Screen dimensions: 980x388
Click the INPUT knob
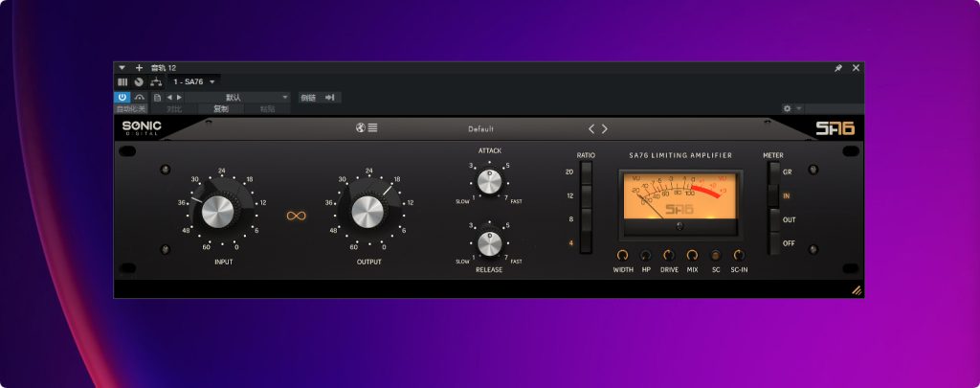[x=217, y=212]
